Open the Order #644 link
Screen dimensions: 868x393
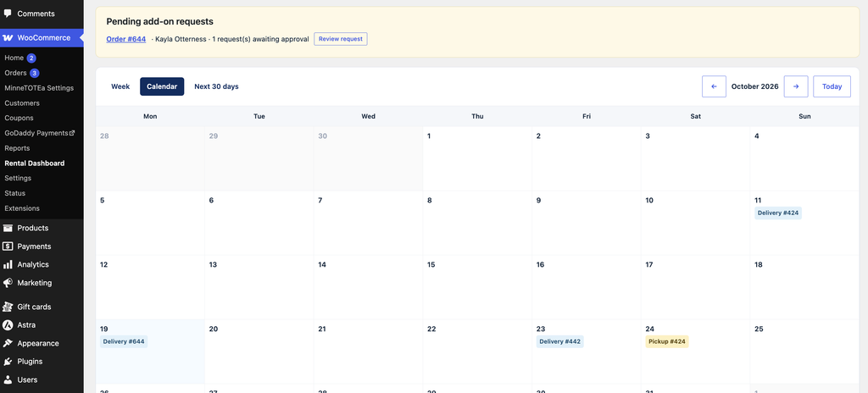[x=126, y=39]
